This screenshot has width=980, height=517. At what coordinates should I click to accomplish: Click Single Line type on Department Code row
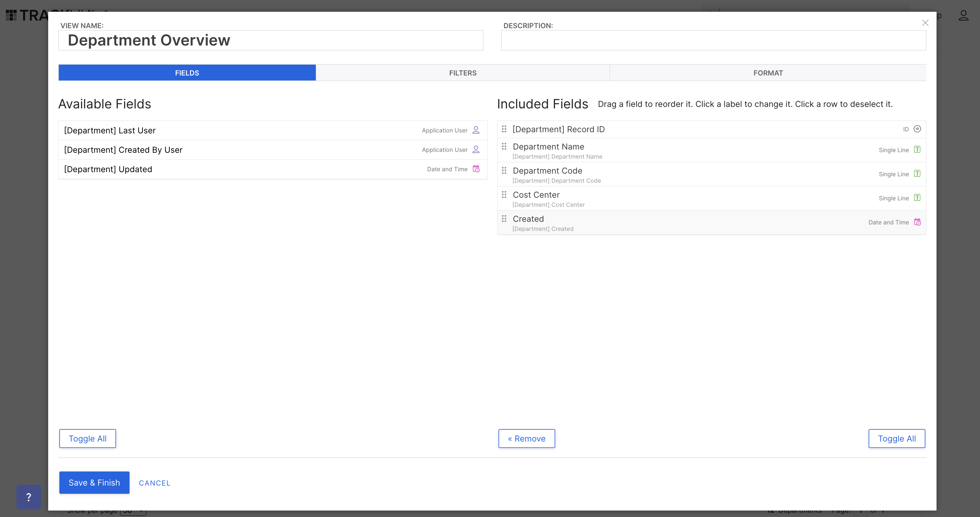click(894, 174)
